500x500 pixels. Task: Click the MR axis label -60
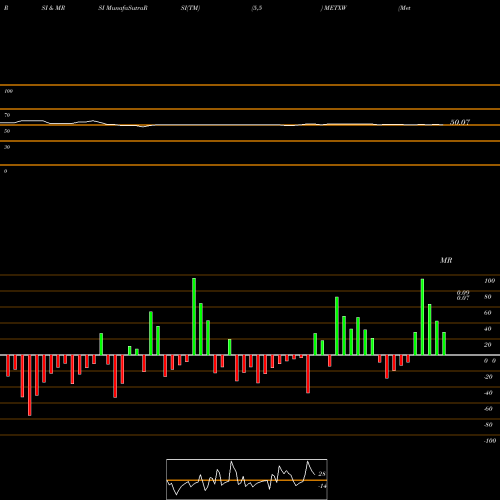click(488, 409)
